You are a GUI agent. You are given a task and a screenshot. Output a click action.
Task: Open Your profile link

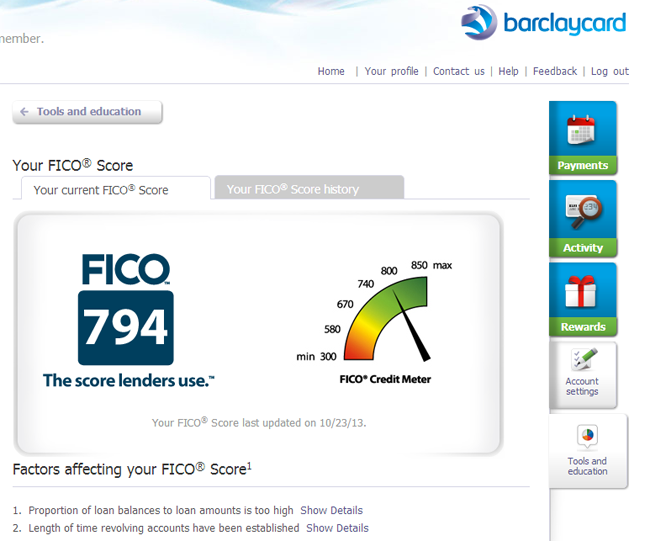(391, 71)
